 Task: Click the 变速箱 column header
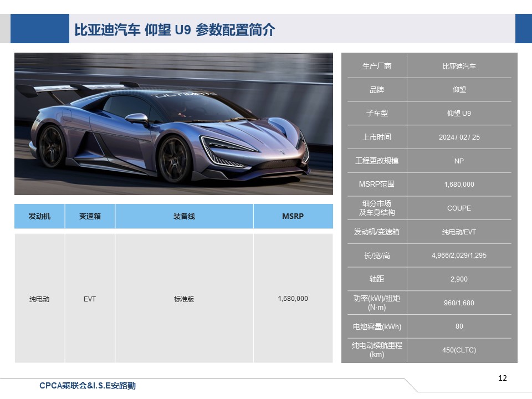click(x=90, y=216)
